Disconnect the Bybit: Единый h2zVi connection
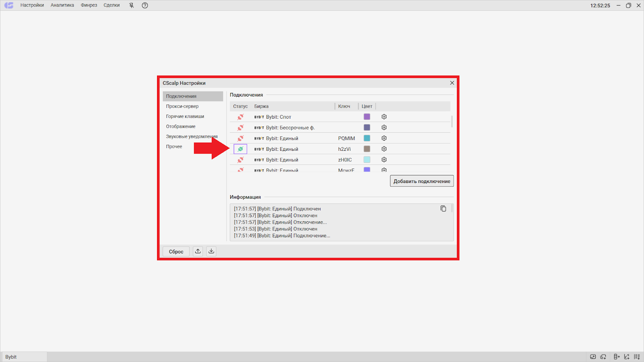The width and height of the screenshot is (644, 362). [240, 149]
